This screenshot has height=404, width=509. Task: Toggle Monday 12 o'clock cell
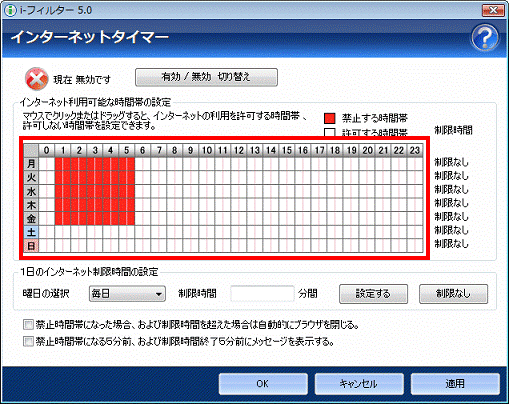coord(239,164)
